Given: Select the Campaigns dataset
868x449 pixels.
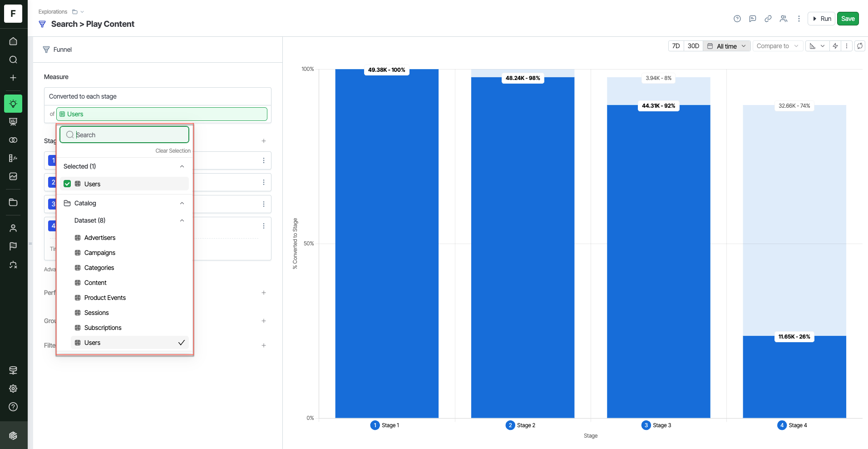Looking at the screenshot, I should pyautogui.click(x=130, y=253).
